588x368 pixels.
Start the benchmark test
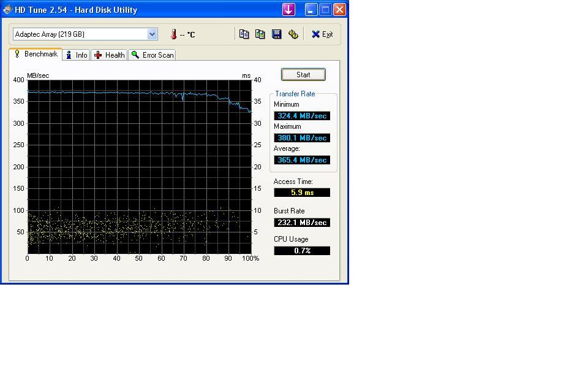coord(303,74)
